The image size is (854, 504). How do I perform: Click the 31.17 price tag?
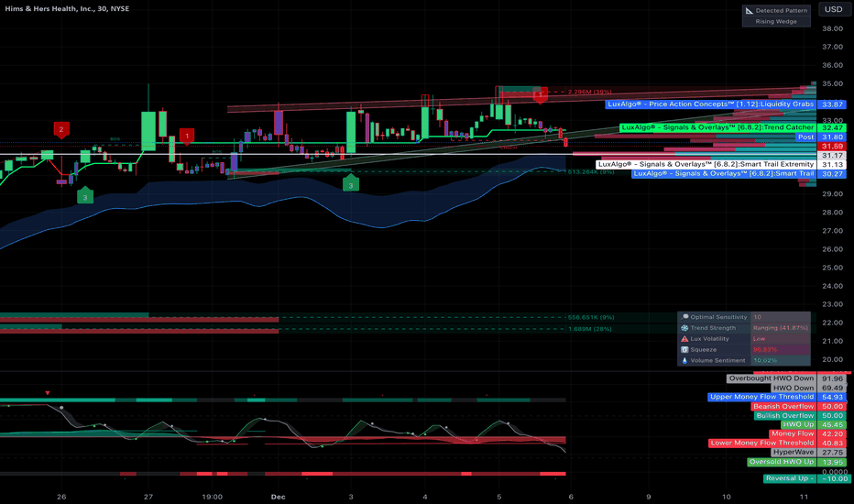pyautogui.click(x=832, y=155)
